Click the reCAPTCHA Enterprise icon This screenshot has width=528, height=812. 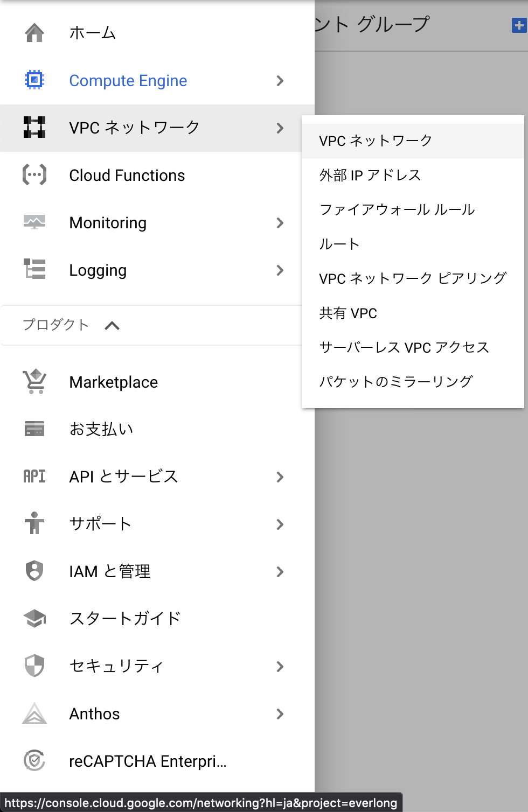34,760
